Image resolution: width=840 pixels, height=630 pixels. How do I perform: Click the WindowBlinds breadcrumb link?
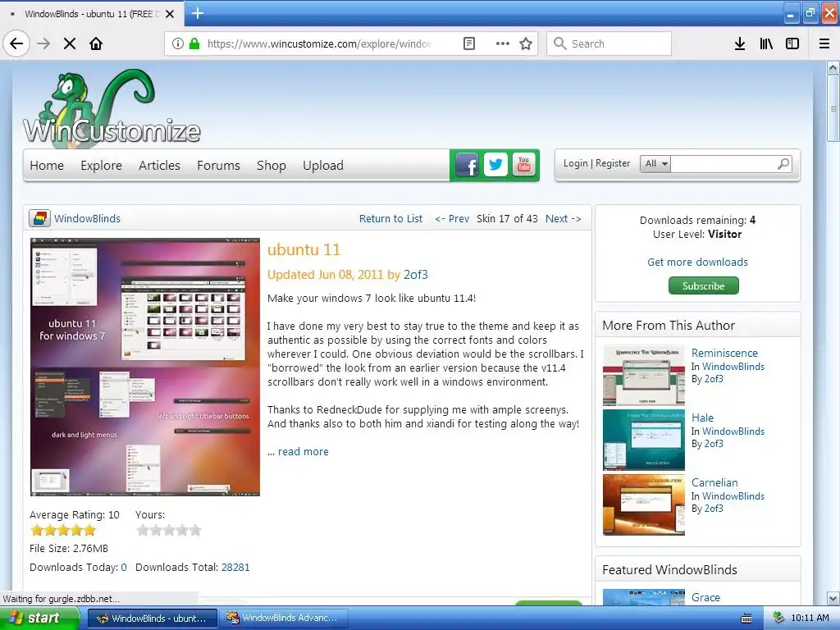87,218
